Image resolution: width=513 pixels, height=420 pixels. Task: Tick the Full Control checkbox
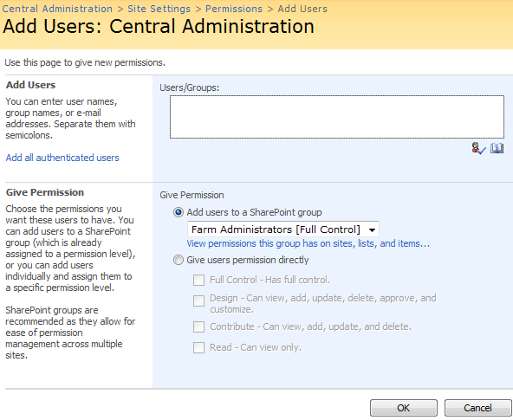tap(198, 280)
